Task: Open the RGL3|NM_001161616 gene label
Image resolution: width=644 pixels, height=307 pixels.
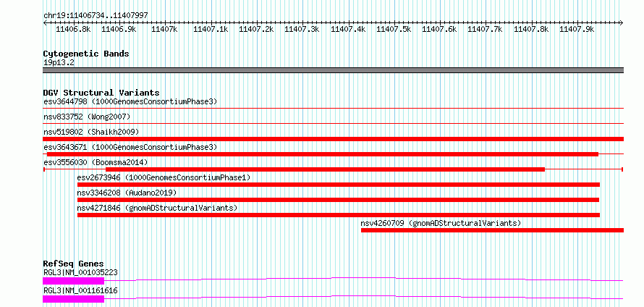Action: 80,290
